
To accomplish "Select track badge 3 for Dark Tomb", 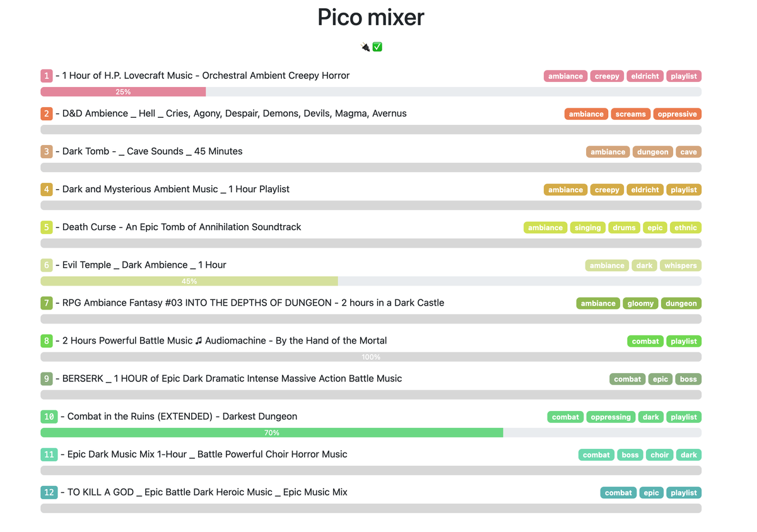I will pyautogui.click(x=46, y=151).
